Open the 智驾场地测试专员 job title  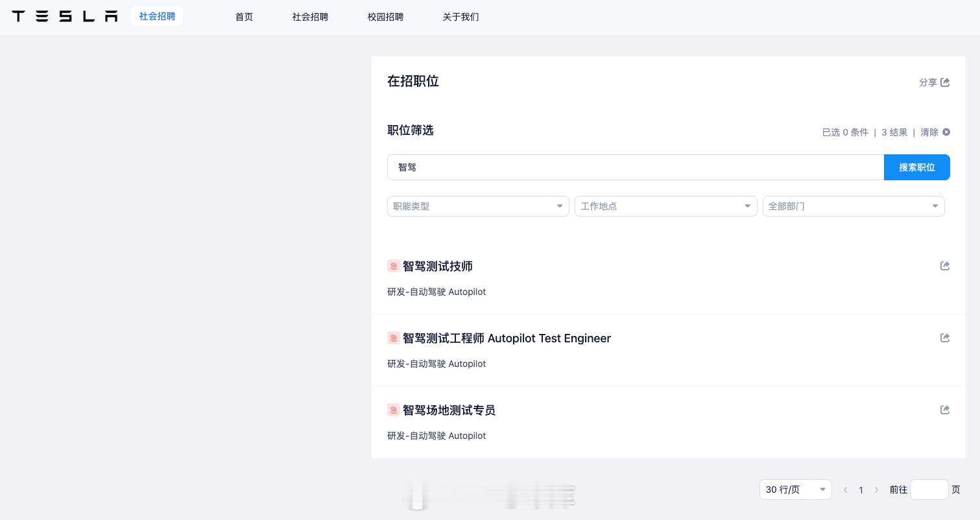pos(449,410)
